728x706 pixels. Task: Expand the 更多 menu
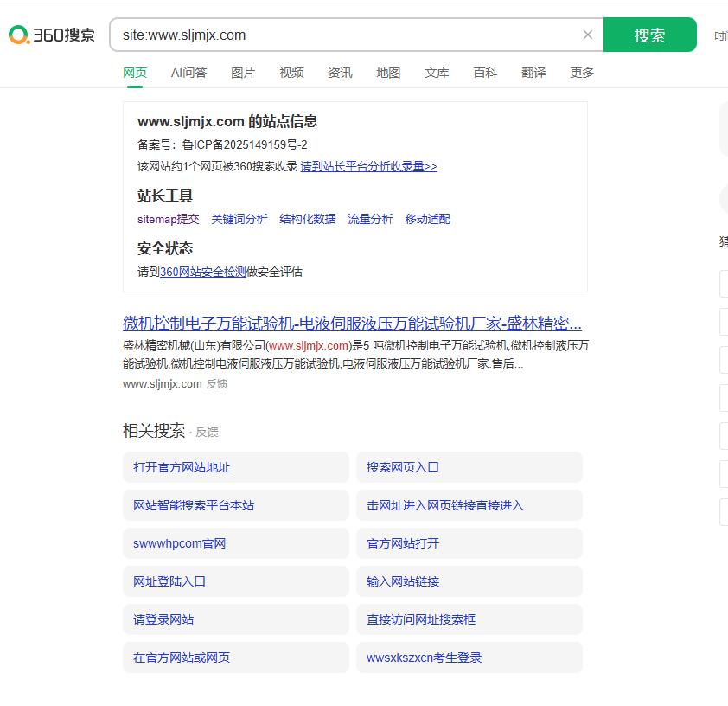[x=582, y=73]
